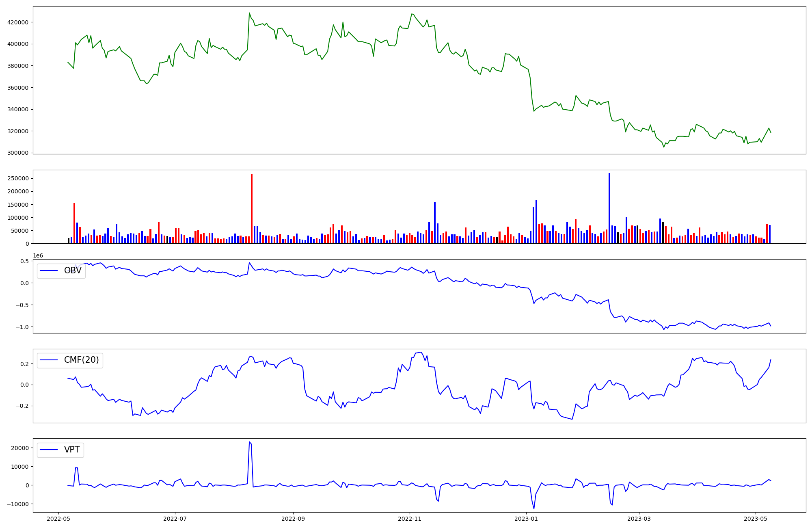This screenshot has width=812, height=528.
Task: Click the 2022-09 x-axis date label
Action: (293, 519)
